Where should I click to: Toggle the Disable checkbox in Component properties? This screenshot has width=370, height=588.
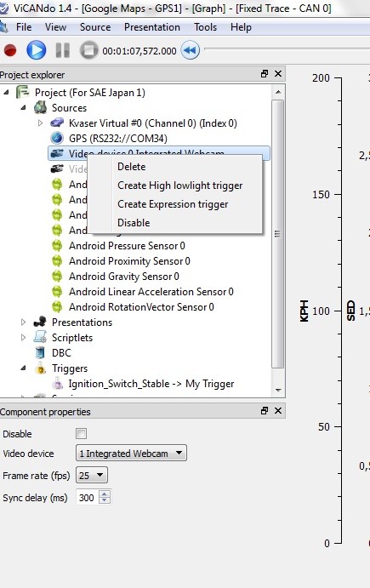(x=81, y=434)
